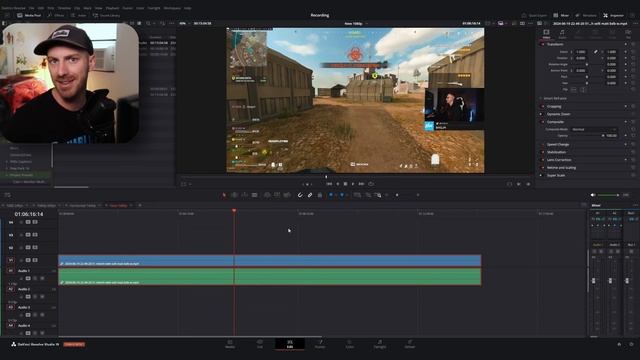The image size is (640, 360).
Task: Click the Play button under the viewer
Action: pyautogui.click(x=353, y=184)
